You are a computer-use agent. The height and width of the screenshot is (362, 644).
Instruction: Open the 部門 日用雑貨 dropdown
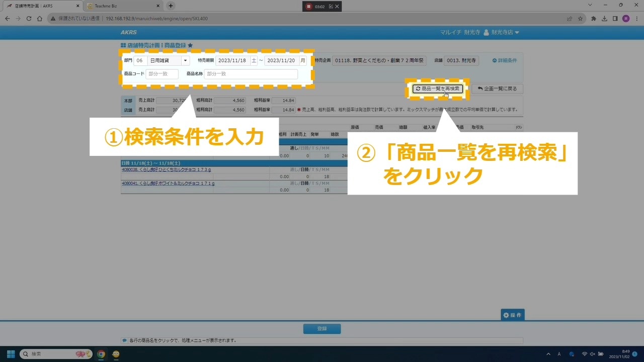tap(185, 61)
